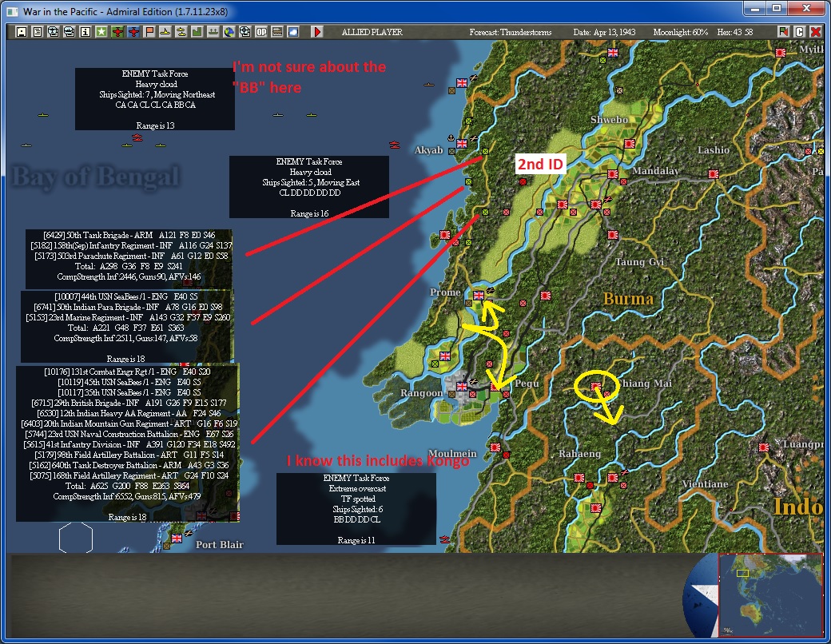Open the information 'i' toolbar icon
Screen dimensions: 831x644
[x=85, y=32]
